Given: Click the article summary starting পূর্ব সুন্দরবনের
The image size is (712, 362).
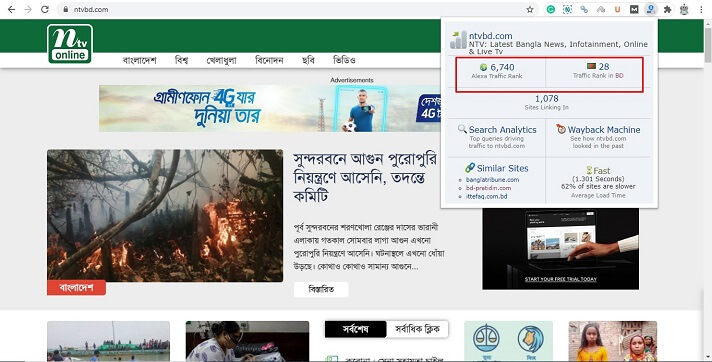Looking at the screenshot, I should click(369, 247).
